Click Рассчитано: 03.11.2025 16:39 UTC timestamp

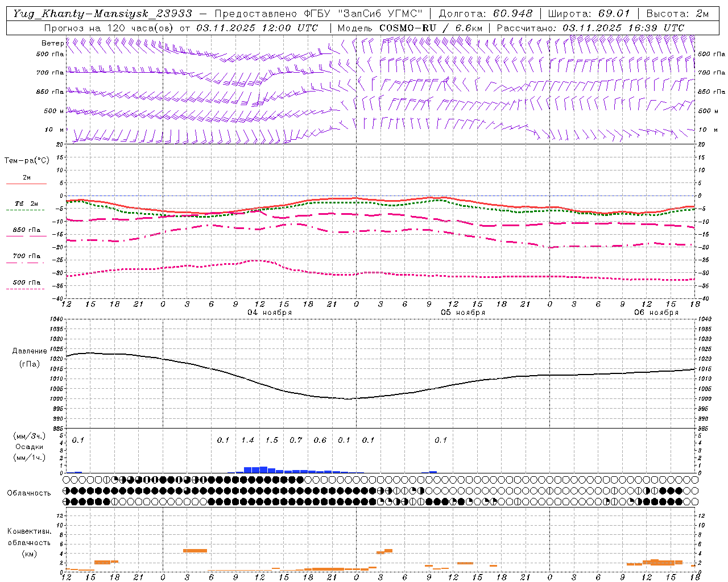[x=590, y=28]
